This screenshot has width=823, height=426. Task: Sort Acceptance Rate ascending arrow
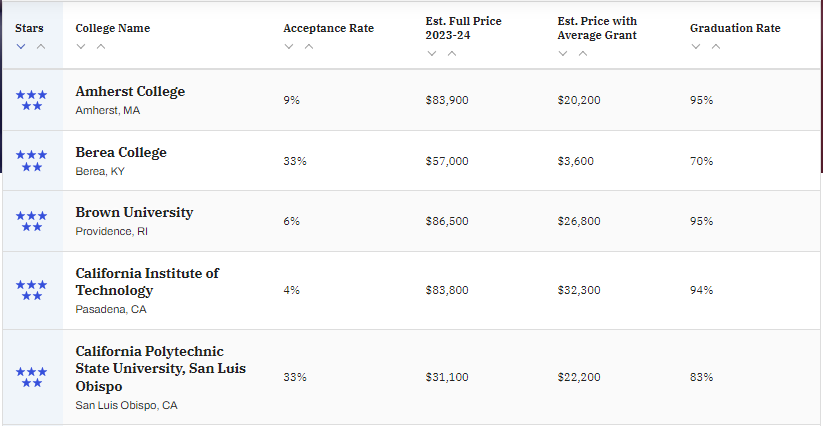click(x=309, y=46)
